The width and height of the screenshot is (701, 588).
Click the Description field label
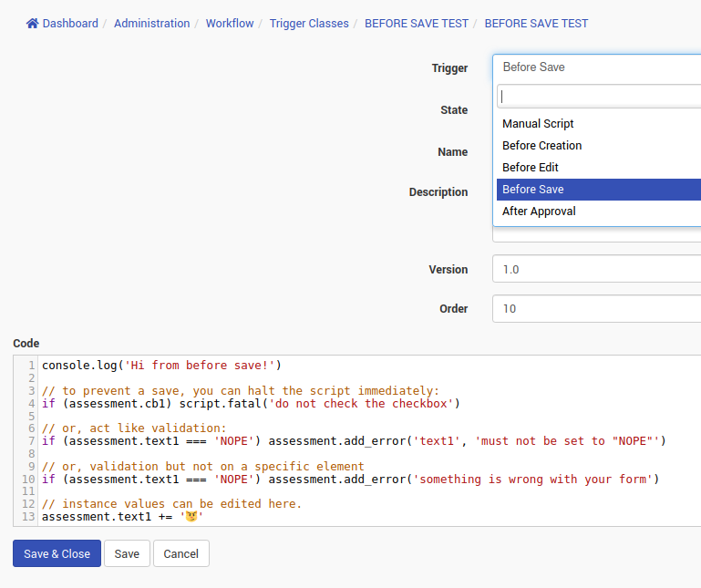point(438,191)
